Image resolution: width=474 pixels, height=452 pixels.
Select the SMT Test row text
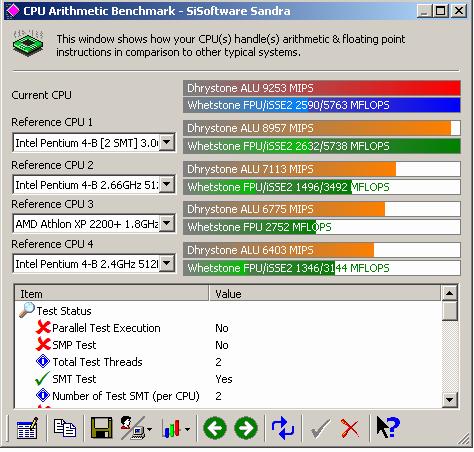coord(74,379)
